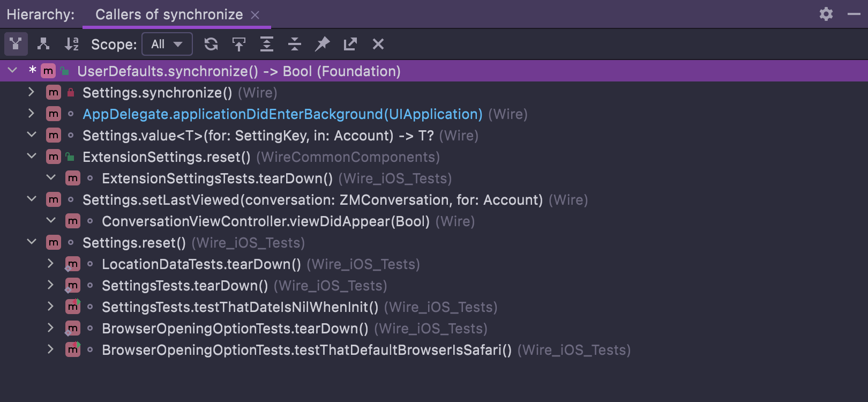
Task: Switch to Callees hierarchy view
Action: [x=43, y=44]
